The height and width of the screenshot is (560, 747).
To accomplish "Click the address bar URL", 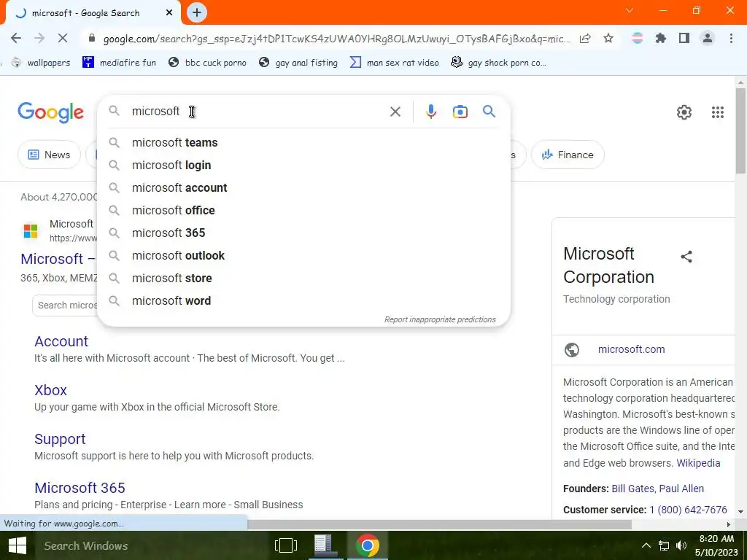I will click(336, 39).
